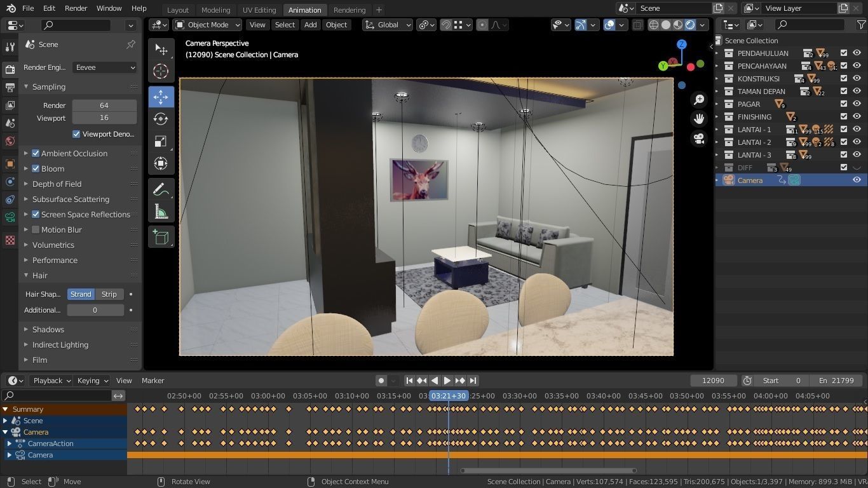The height and width of the screenshot is (488, 868).
Task: Expand the Shadows panel
Action: [x=48, y=329]
